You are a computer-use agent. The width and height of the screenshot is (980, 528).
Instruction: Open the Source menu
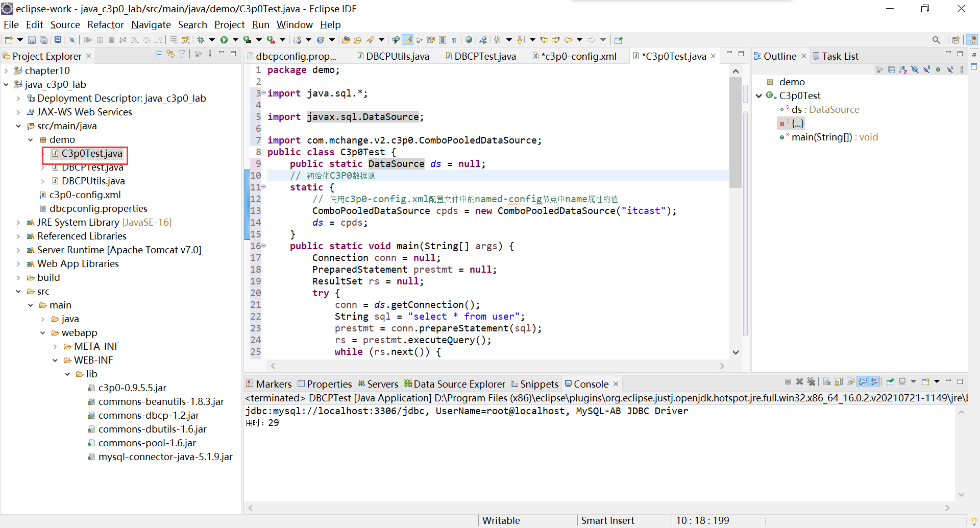pos(65,25)
